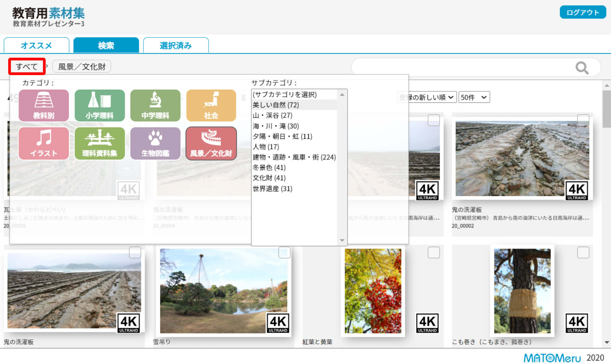
Task: Open the 50件 results-per-page dropdown
Action: (474, 97)
